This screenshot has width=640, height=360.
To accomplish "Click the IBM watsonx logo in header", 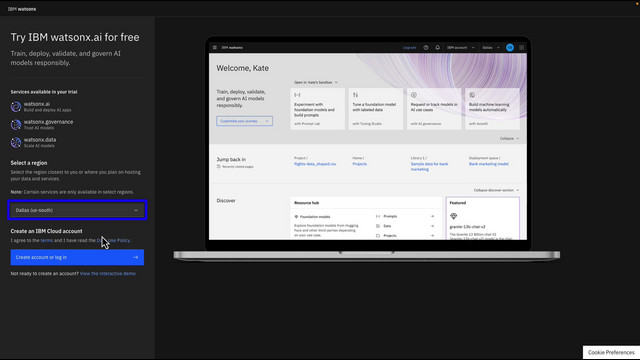I will 22,9.
